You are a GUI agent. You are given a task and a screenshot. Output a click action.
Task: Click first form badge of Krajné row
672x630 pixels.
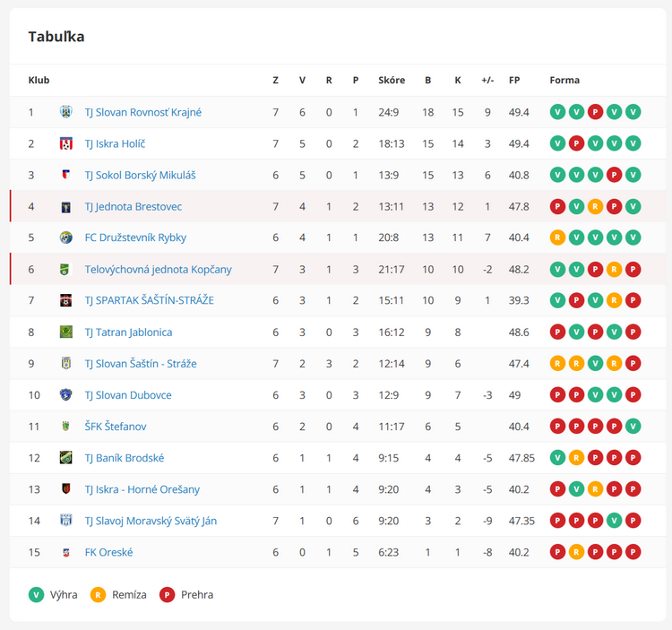[x=557, y=112]
